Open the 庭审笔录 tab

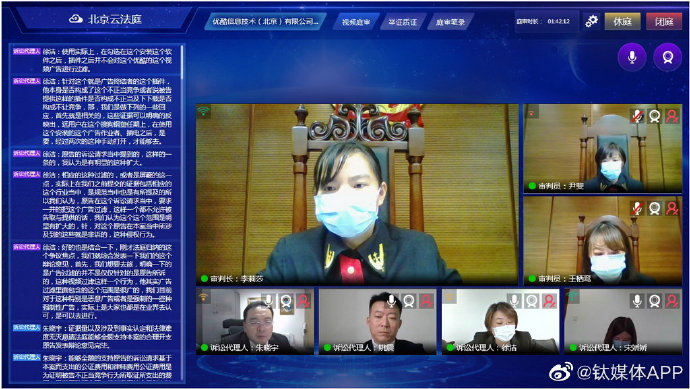tap(450, 22)
